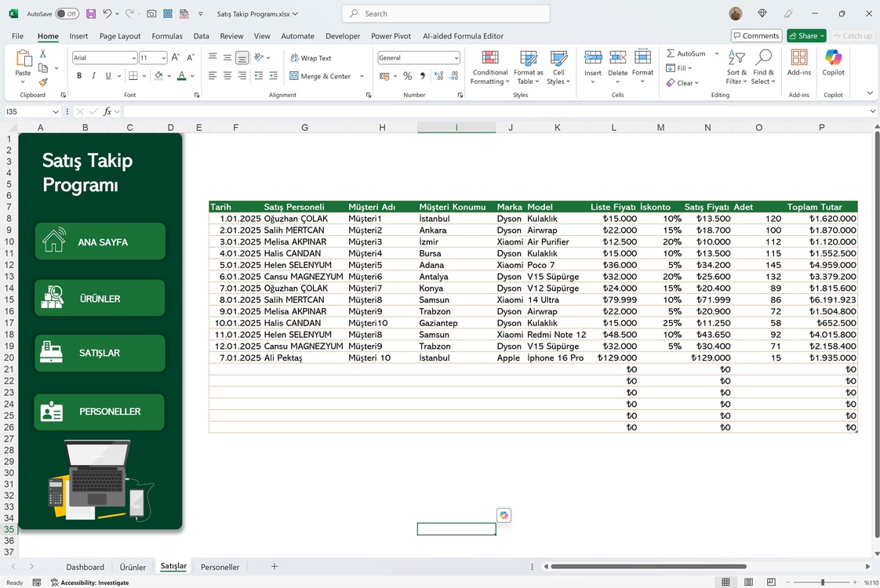Viewport: 880px width, 588px height.
Task: Click the Orientation text angle icon
Action: [x=258, y=57]
